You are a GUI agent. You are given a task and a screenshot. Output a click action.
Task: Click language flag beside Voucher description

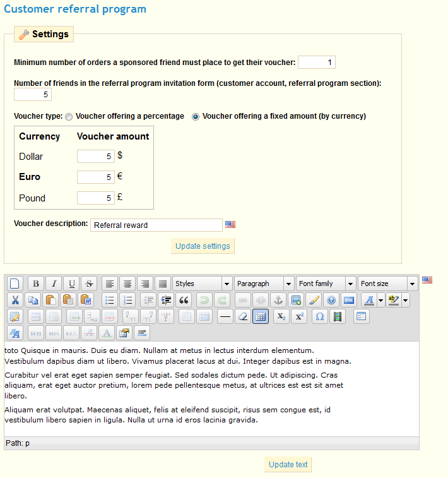pos(230,225)
